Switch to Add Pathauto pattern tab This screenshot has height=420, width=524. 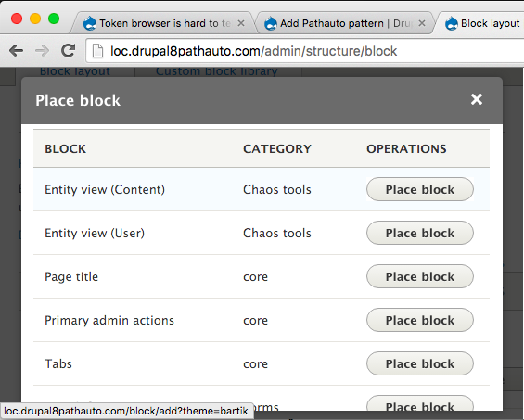(346, 23)
